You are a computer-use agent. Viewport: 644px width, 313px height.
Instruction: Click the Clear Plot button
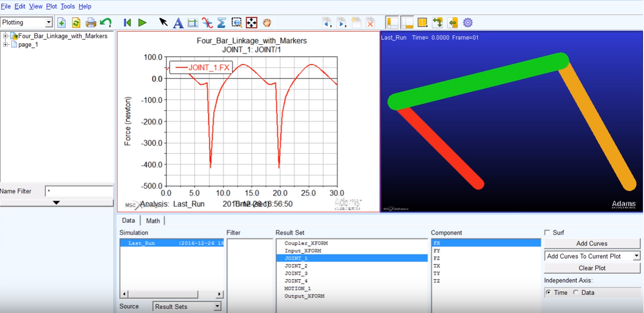592,268
